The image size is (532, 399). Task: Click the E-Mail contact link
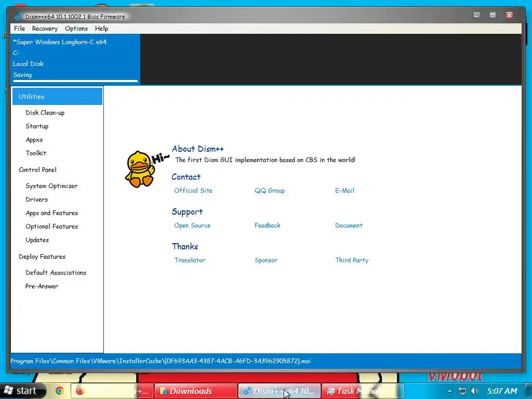(345, 191)
